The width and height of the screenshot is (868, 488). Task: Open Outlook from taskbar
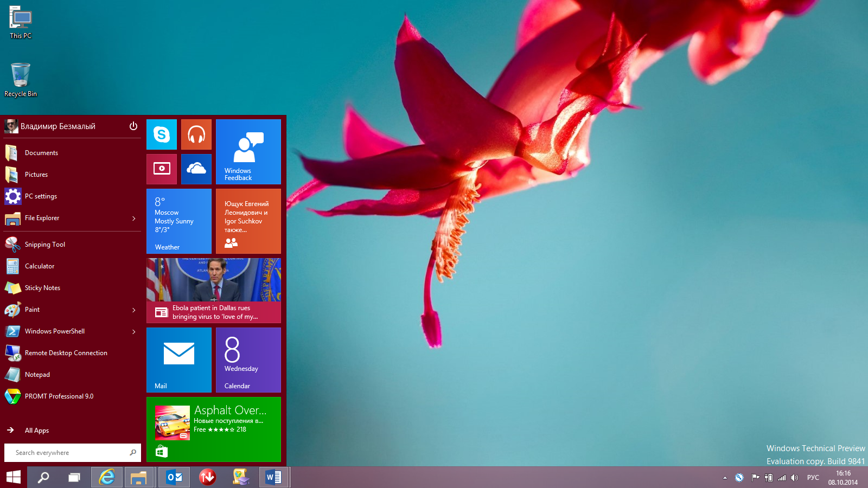tap(174, 477)
